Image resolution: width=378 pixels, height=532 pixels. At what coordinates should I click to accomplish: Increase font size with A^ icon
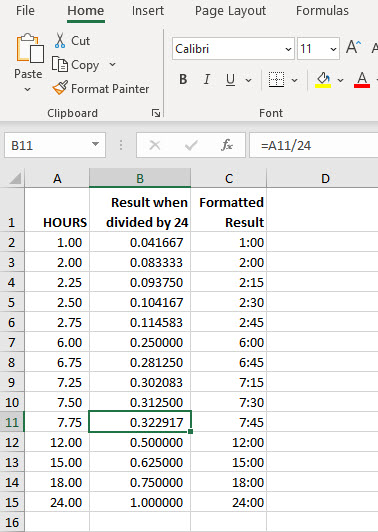354,47
